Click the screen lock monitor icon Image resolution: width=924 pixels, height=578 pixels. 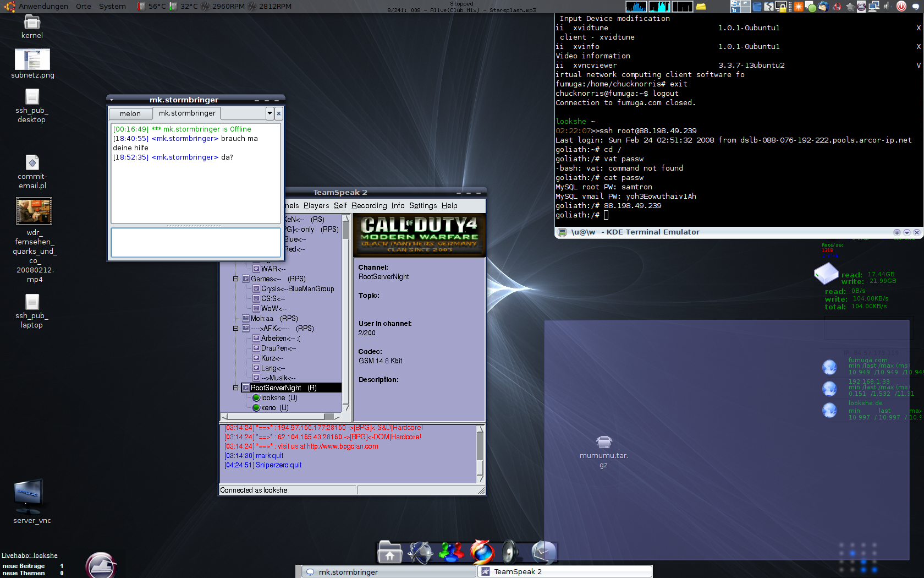pos(781,7)
